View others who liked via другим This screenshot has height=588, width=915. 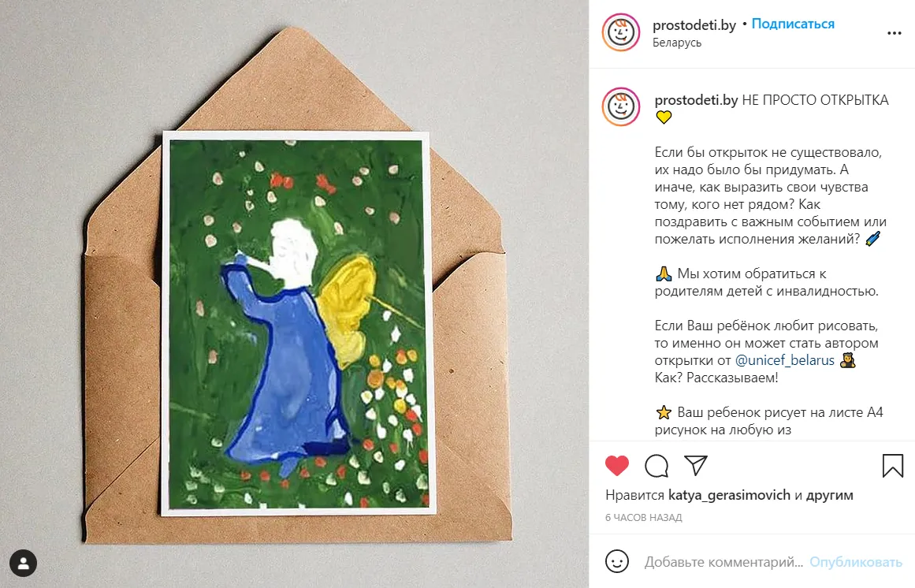point(829,495)
